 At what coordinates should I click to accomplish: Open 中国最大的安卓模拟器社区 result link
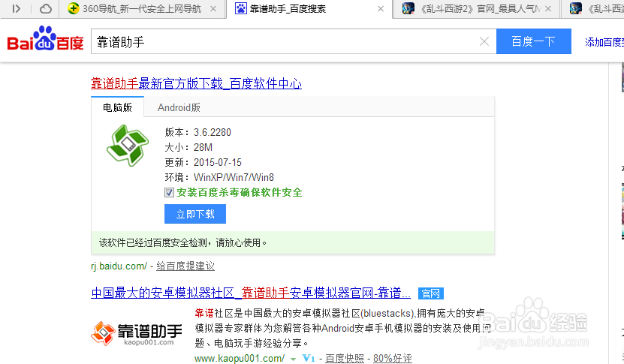(251, 293)
